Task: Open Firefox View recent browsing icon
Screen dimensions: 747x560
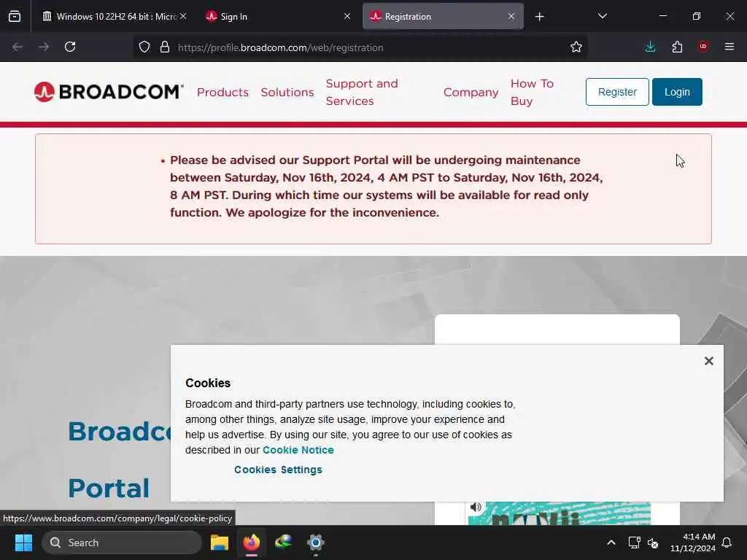Action: (15, 17)
